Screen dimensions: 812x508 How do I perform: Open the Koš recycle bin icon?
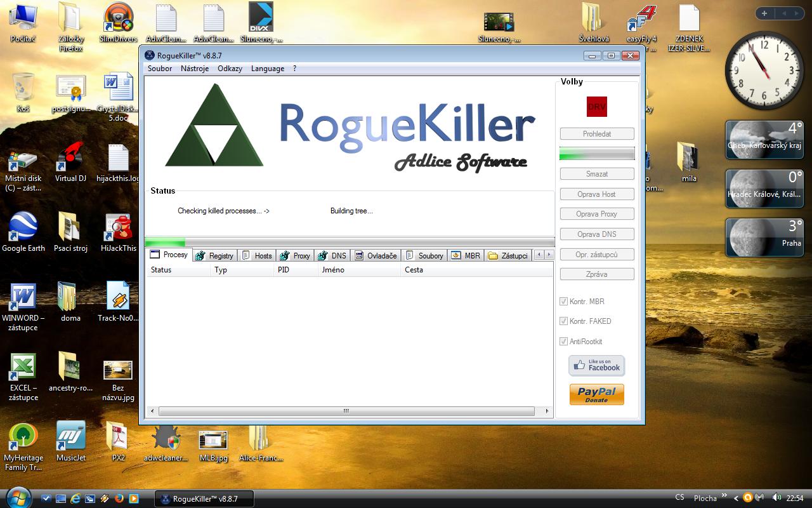click(x=23, y=93)
